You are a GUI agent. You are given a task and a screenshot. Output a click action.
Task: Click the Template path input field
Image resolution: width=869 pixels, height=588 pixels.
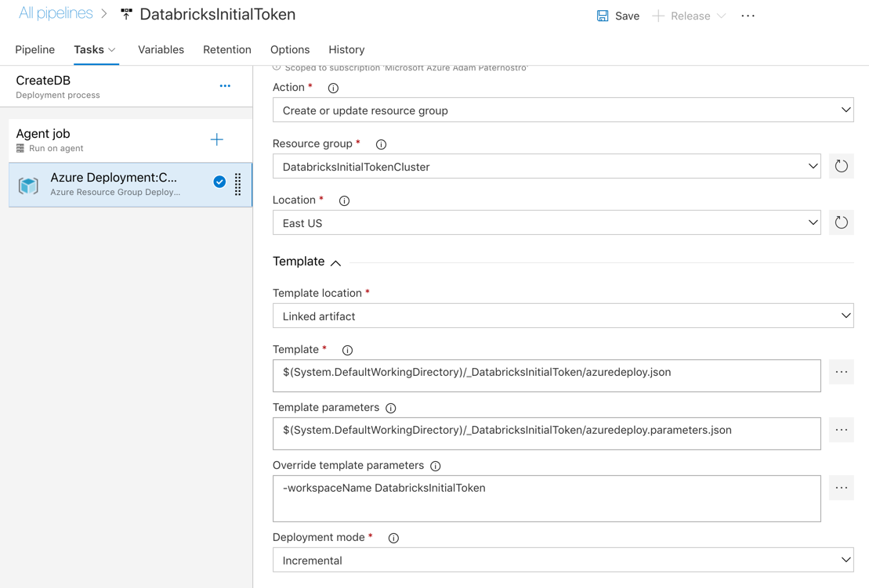546,376
